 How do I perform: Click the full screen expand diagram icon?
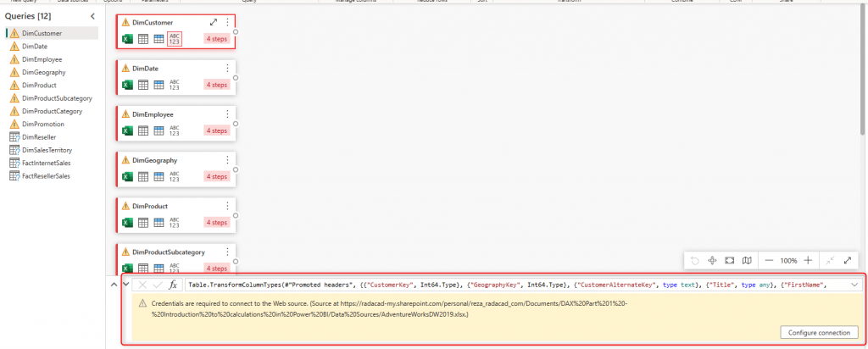tap(847, 260)
